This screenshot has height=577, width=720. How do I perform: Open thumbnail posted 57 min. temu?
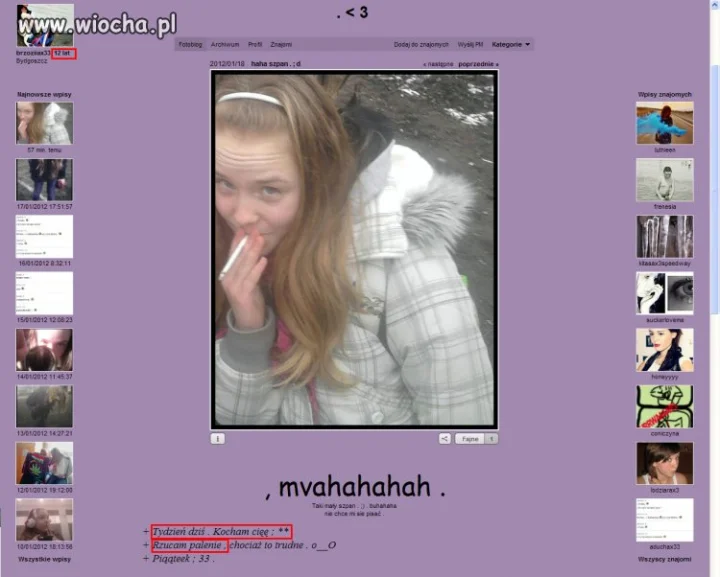[x=45, y=123]
